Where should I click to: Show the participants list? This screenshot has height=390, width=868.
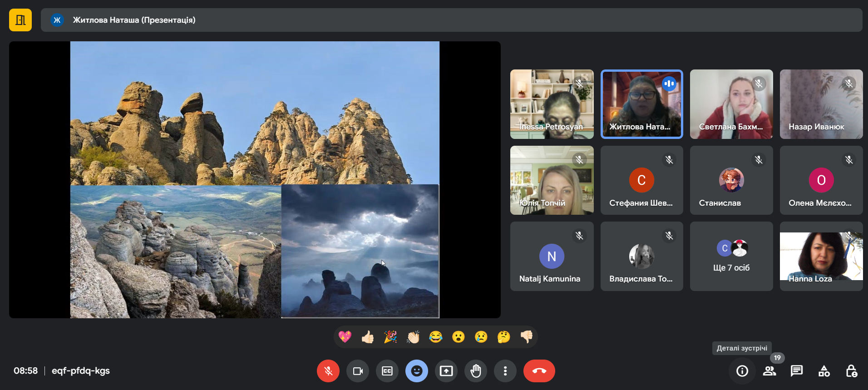(x=769, y=371)
